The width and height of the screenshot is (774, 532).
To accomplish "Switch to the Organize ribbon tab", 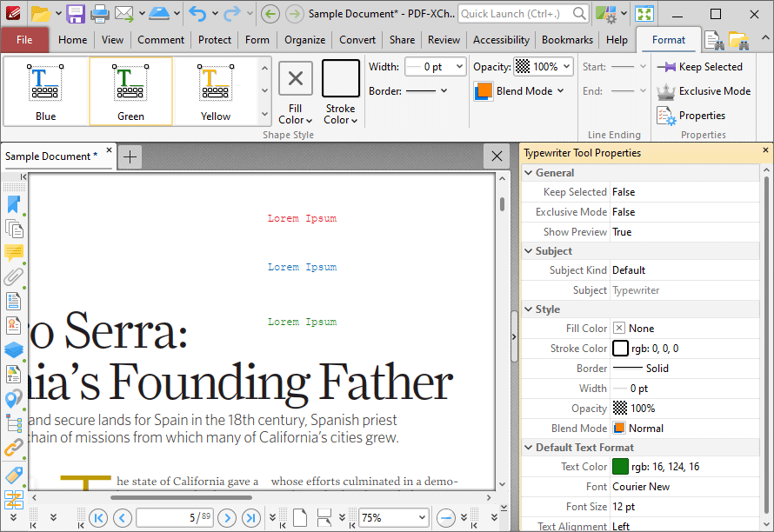I will point(304,40).
